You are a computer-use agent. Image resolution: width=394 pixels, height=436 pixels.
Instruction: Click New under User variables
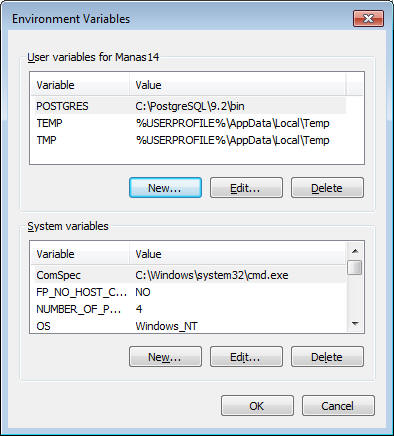[x=165, y=188]
